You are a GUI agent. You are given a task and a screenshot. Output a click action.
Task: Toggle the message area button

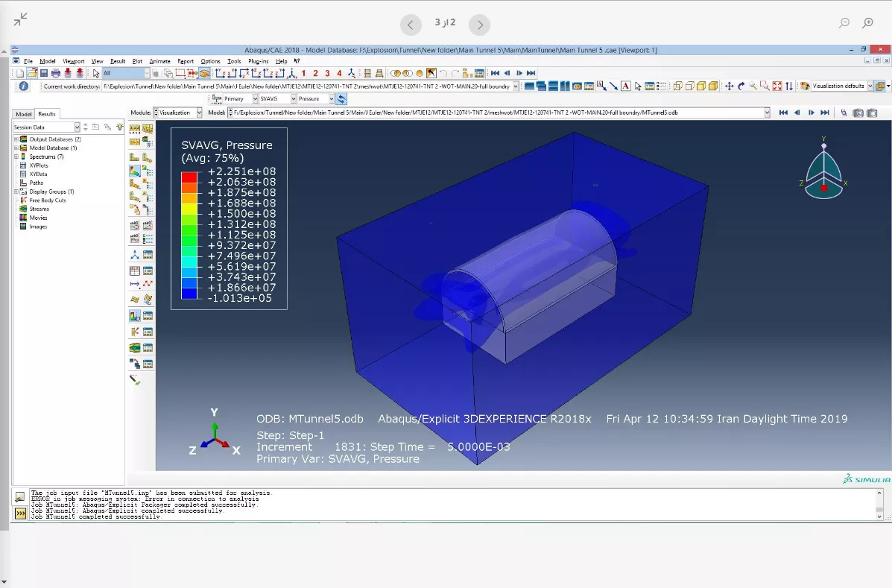coord(20,498)
